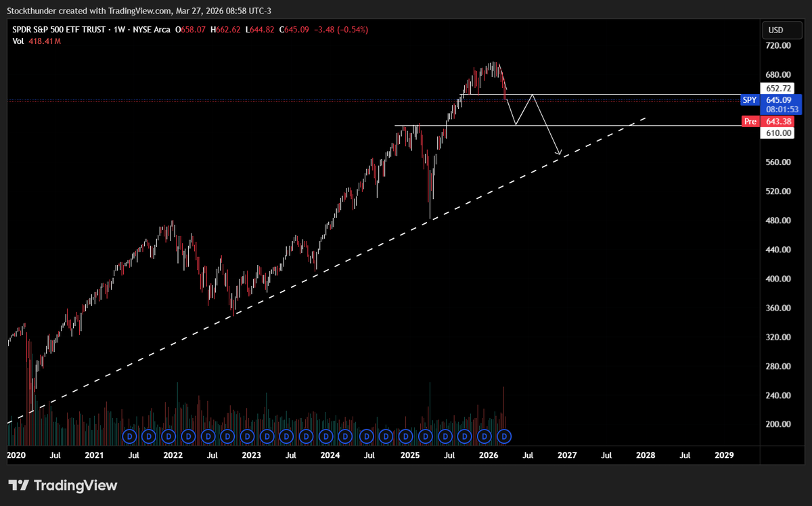The image size is (812, 506).
Task: Click the 2022 time axis label
Action: 173,456
